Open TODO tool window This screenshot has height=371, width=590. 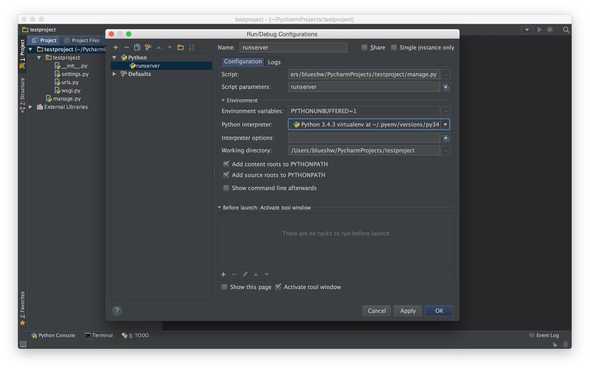tap(135, 335)
